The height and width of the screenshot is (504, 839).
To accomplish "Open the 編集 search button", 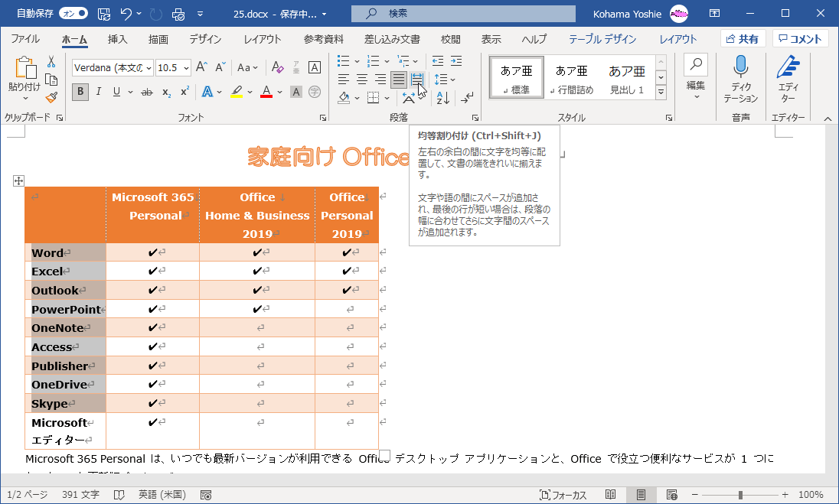I will (696, 78).
